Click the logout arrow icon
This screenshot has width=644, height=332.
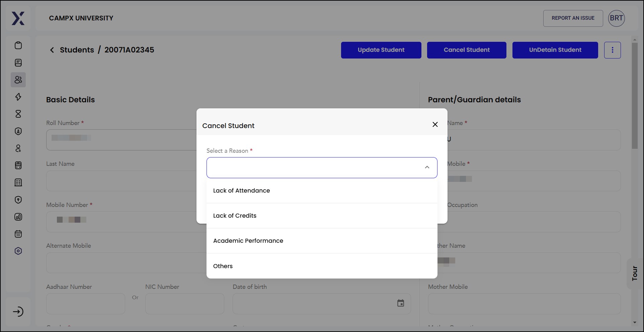pyautogui.click(x=18, y=312)
